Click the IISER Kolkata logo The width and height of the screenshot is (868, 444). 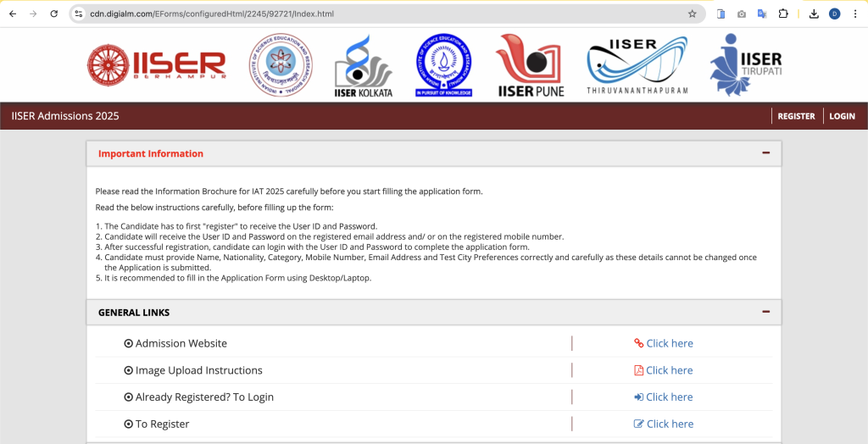pos(363,66)
